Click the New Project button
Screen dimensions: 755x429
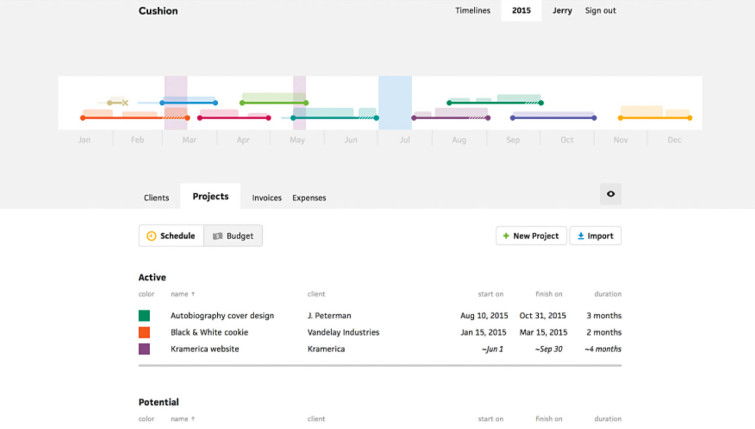(x=531, y=236)
